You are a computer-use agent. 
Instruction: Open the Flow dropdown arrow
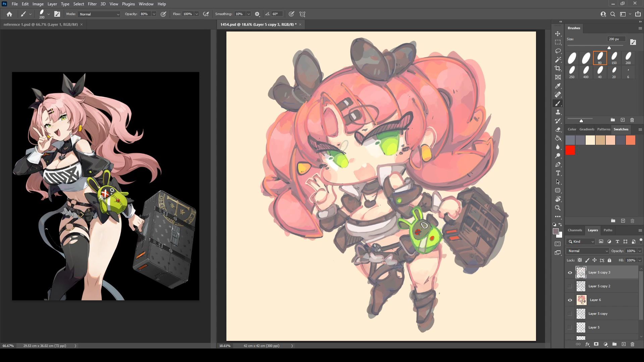coord(197,14)
